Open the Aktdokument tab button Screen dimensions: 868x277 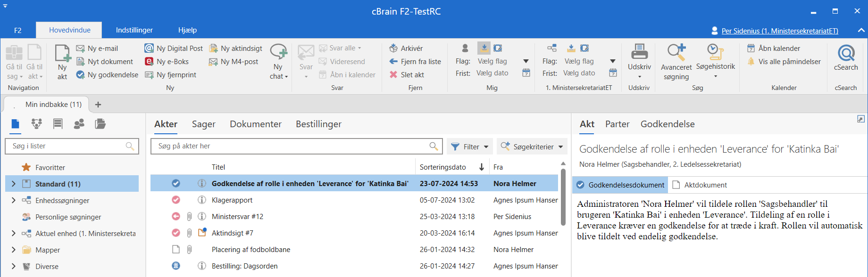[x=700, y=185]
